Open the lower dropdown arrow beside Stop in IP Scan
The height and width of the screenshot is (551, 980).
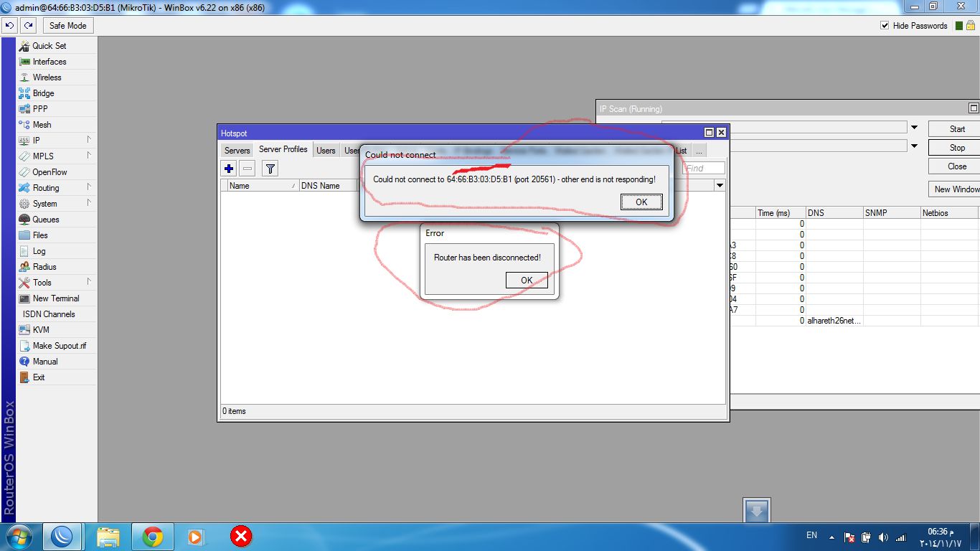point(914,146)
